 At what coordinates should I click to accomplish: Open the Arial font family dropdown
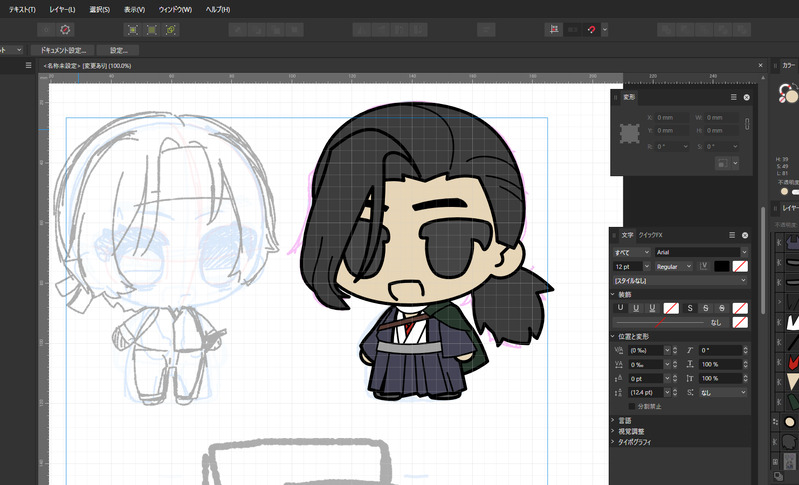700,252
